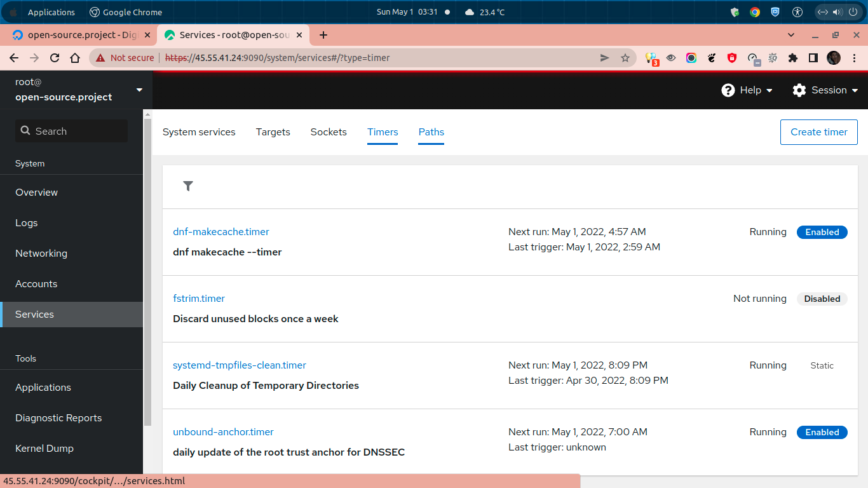Go to Overview in sidebar

tap(71, 193)
